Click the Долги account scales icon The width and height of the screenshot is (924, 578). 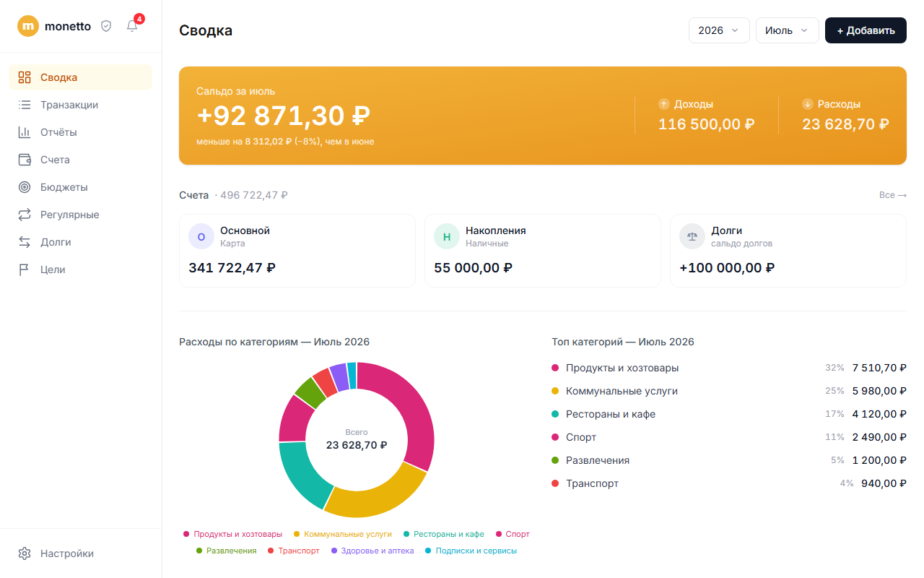pyautogui.click(x=692, y=236)
